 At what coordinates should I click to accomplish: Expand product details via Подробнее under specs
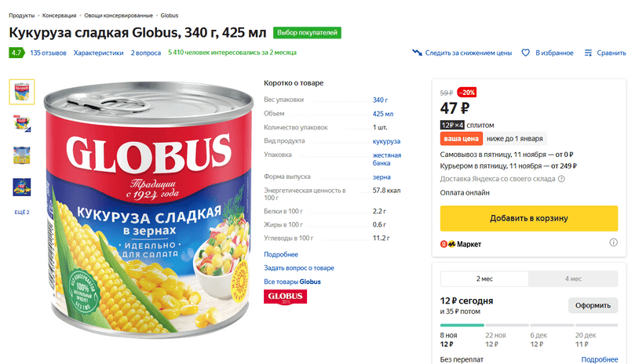pos(280,254)
